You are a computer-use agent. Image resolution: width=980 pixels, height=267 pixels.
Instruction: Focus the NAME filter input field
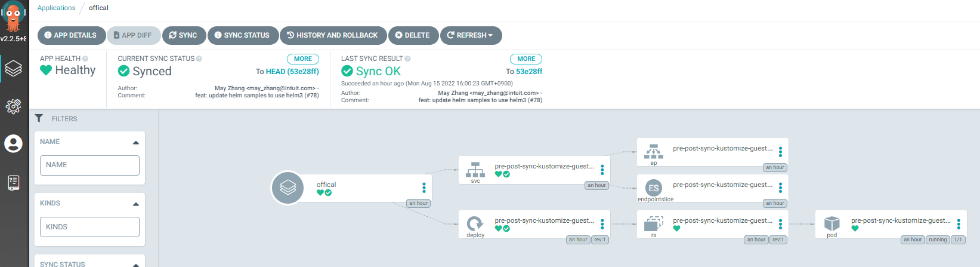coord(89,165)
